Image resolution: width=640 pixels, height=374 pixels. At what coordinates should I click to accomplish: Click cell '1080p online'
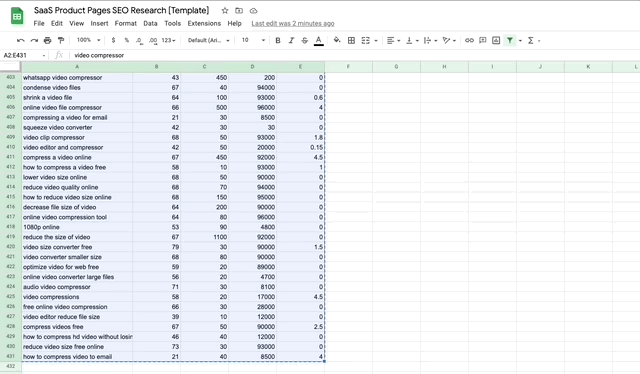point(77,227)
